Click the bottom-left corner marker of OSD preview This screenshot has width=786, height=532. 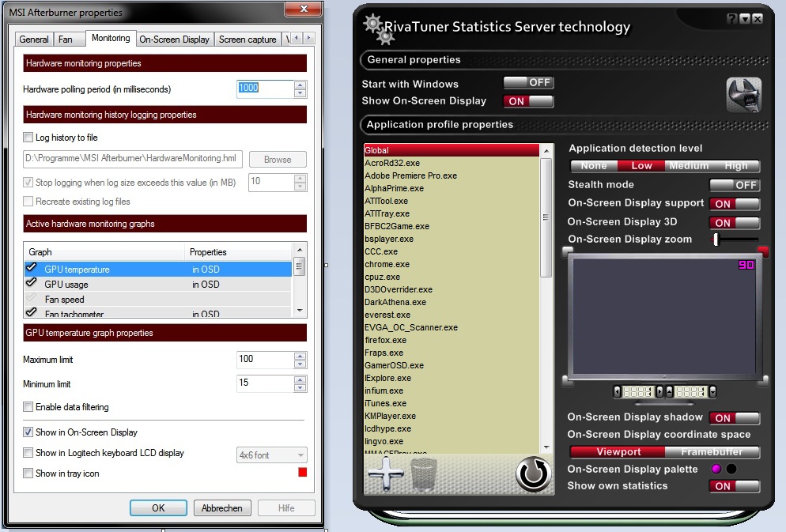(x=568, y=381)
